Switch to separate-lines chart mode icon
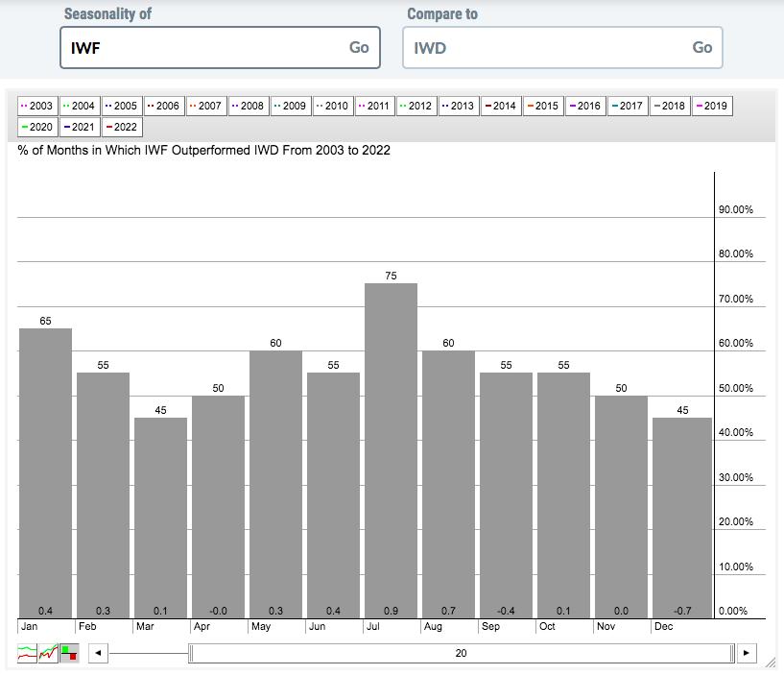The width and height of the screenshot is (784, 675). click(x=27, y=654)
